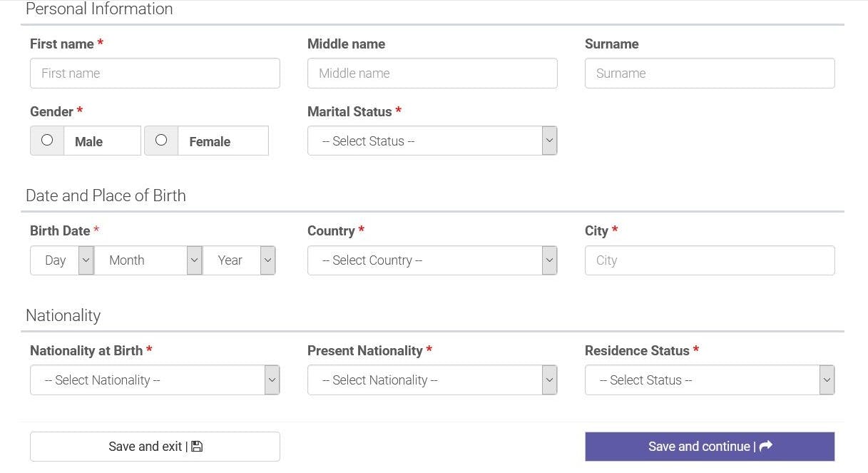Open the Marital Status dropdown

(432, 141)
